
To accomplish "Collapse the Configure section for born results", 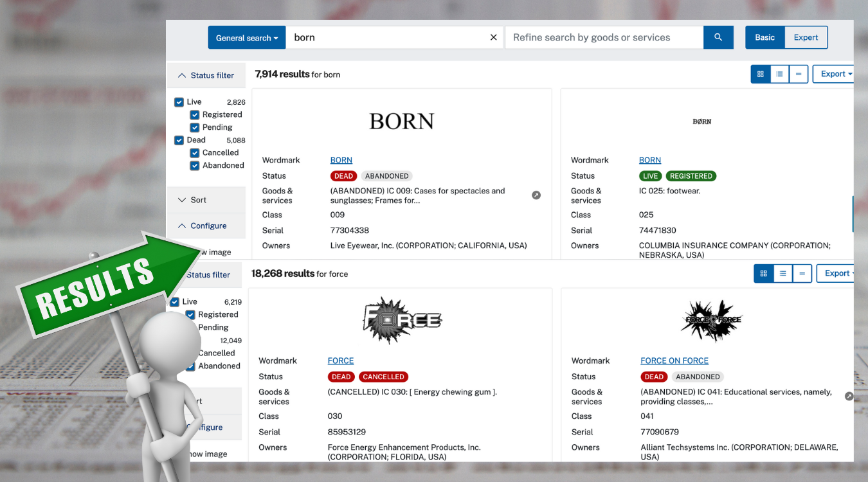I will pos(206,226).
